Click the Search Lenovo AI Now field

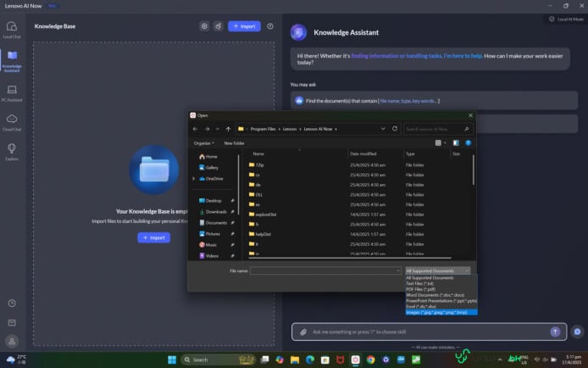click(x=438, y=129)
